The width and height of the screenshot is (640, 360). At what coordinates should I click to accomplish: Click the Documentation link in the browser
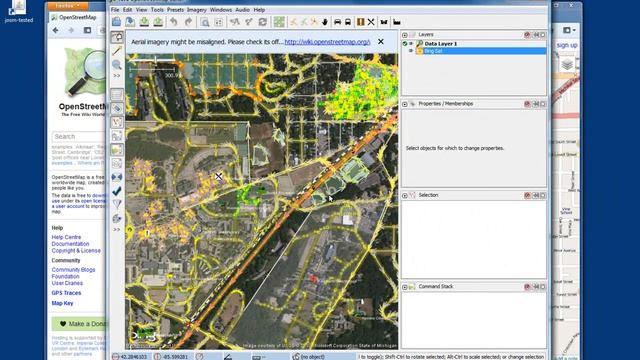[70, 244]
